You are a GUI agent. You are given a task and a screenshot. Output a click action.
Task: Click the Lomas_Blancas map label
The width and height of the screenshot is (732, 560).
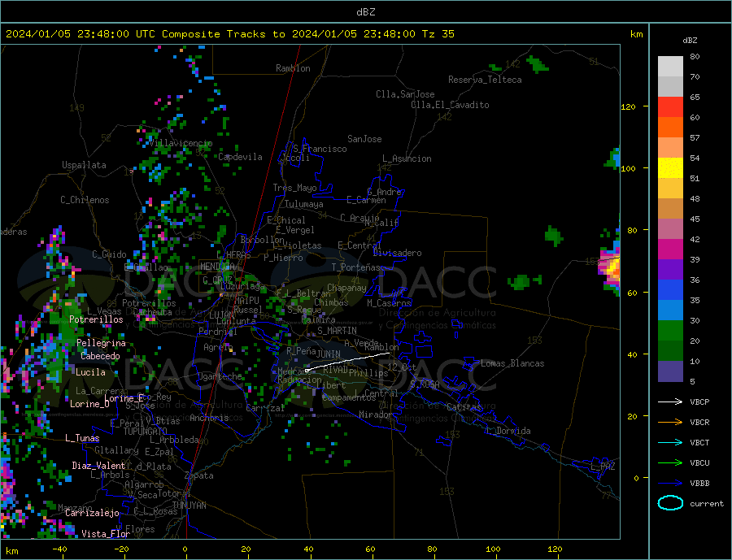click(x=512, y=363)
